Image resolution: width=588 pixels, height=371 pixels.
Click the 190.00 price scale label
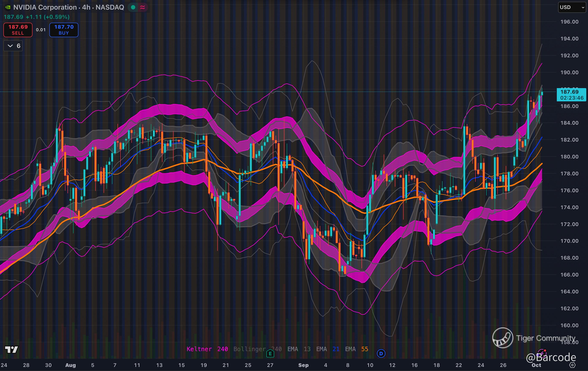569,72
